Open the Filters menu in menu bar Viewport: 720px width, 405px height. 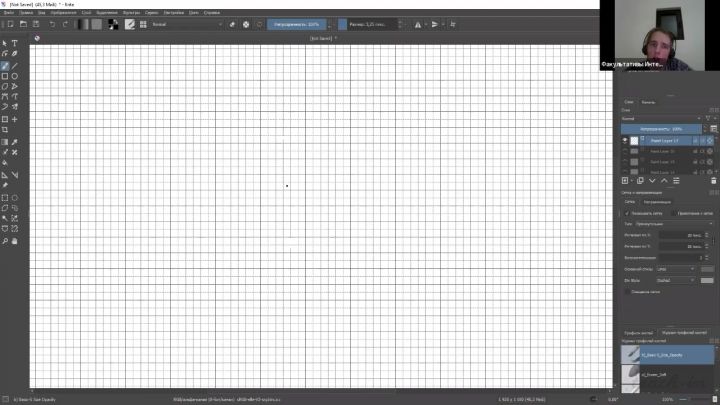point(131,12)
